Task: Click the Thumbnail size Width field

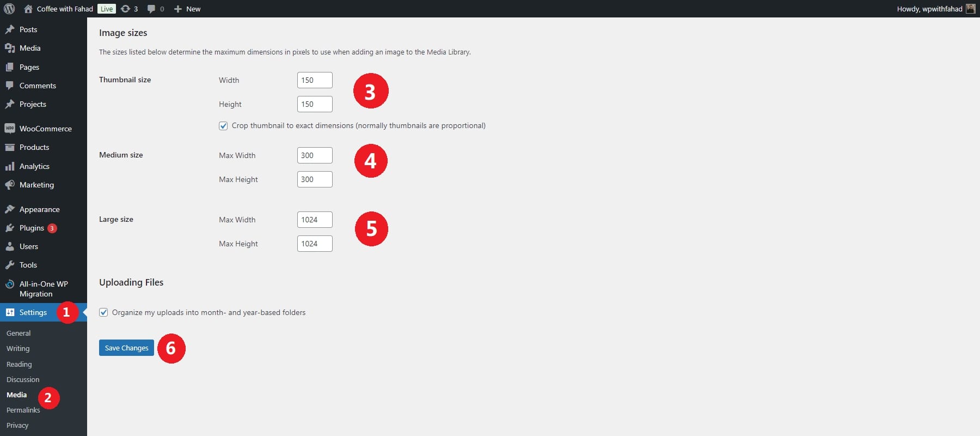Action: [x=315, y=80]
